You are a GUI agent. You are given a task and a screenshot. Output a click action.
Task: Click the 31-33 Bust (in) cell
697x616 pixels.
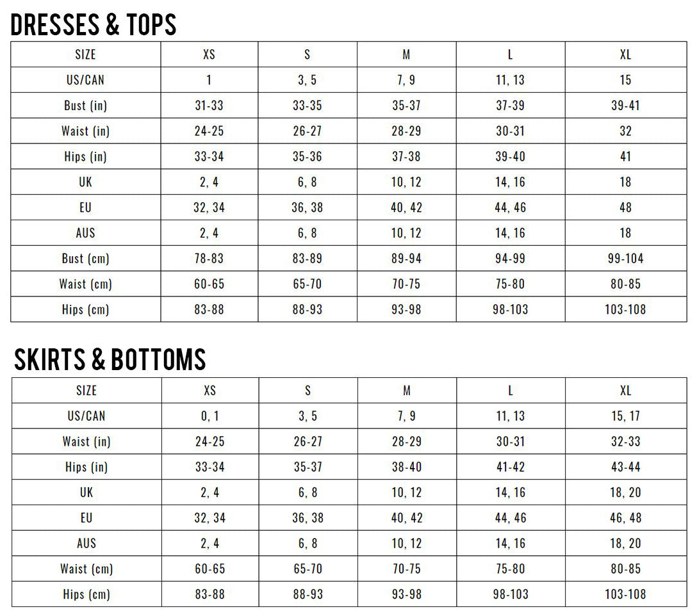(209, 106)
